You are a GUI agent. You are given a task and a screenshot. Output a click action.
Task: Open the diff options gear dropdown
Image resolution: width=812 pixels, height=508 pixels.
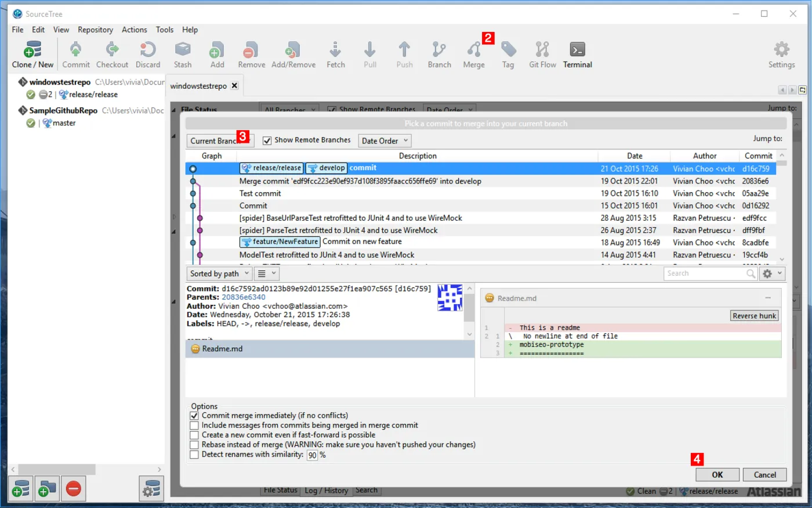(x=772, y=273)
